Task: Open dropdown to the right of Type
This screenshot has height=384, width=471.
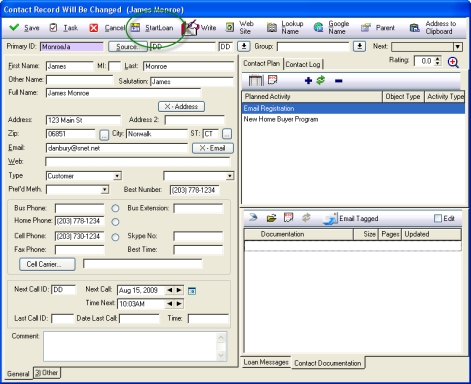Action: click(230, 176)
